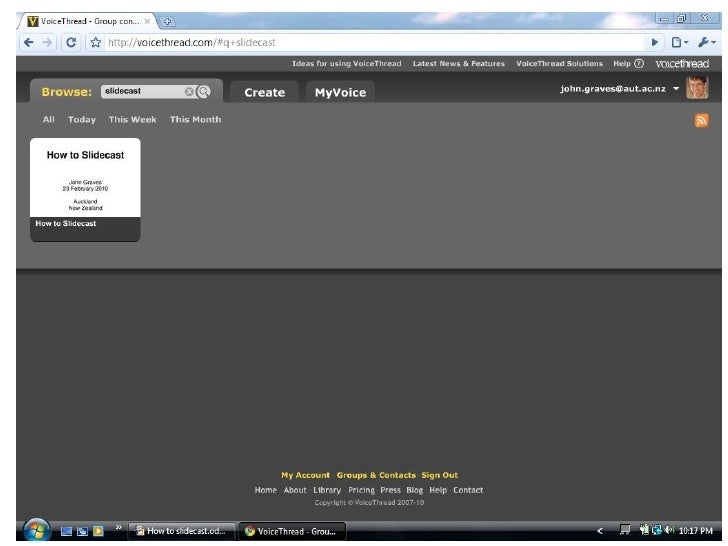The image size is (728, 546).
Task: Open a new browser tab
Action: coord(168,21)
